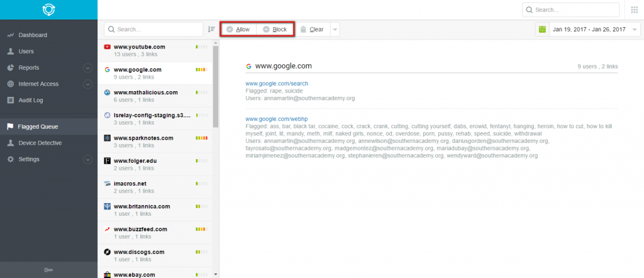Select www.buzzfeed.com row

pos(155,233)
